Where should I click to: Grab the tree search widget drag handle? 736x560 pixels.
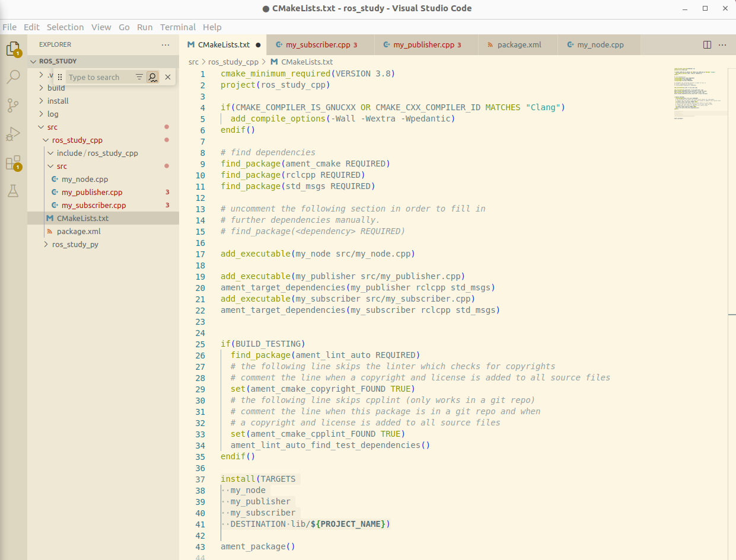(x=59, y=77)
